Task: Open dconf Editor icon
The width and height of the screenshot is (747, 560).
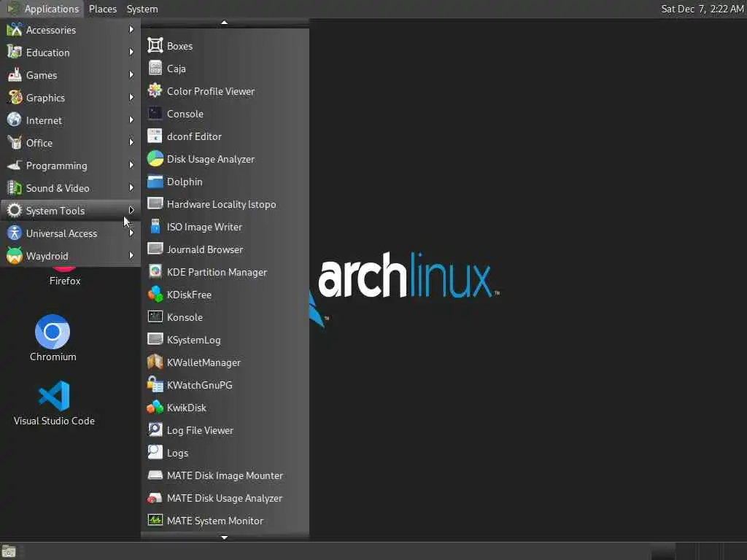Action: (x=155, y=136)
